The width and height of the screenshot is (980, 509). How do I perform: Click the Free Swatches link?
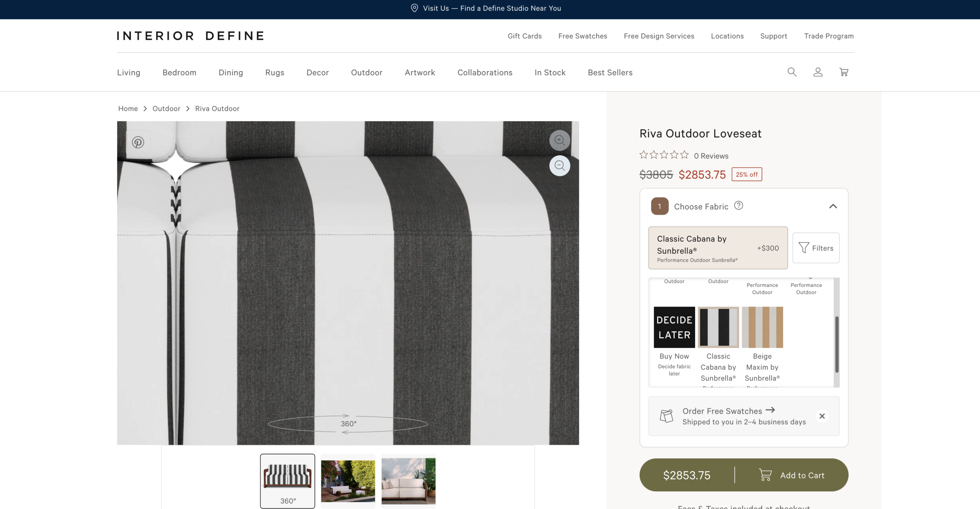583,36
